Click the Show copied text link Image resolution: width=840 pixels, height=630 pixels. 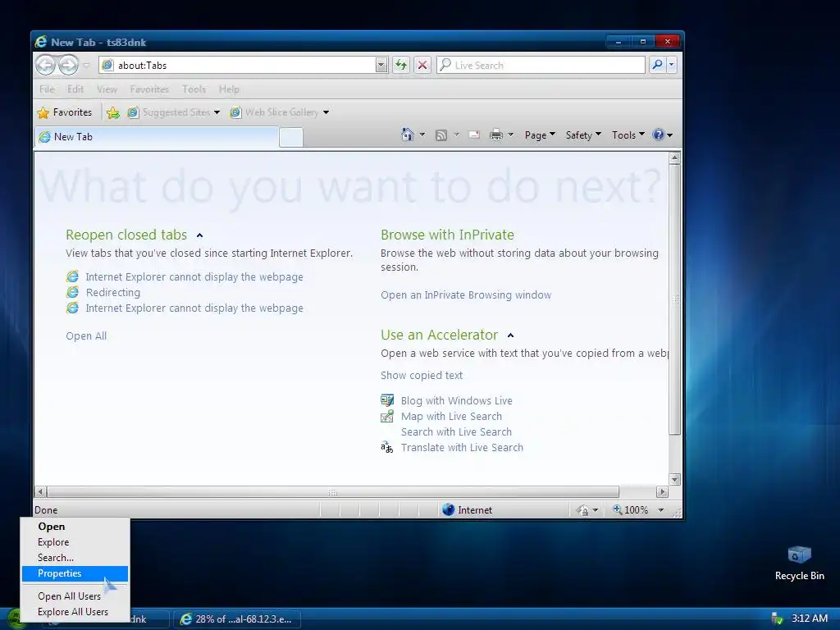coord(422,376)
